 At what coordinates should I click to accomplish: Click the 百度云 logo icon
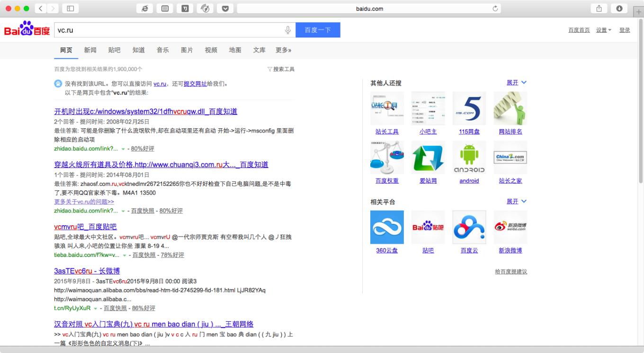click(x=469, y=227)
